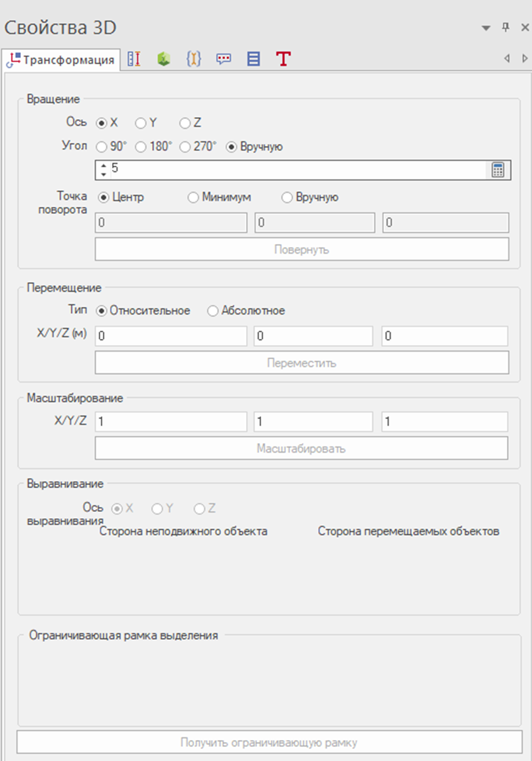Screen dimensions: 532x761
Task: Set rotation point to Минимум
Action: point(193,198)
